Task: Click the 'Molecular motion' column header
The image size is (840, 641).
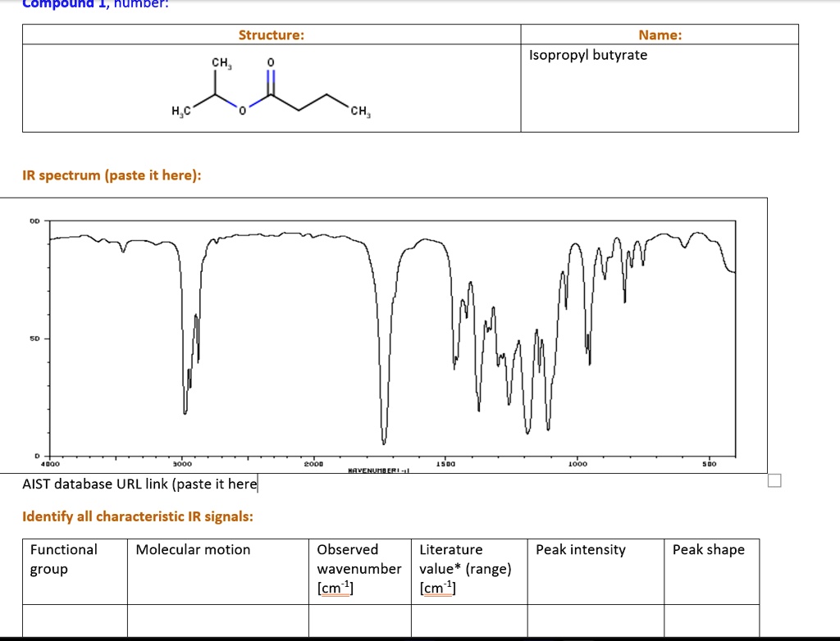Action: click(194, 550)
